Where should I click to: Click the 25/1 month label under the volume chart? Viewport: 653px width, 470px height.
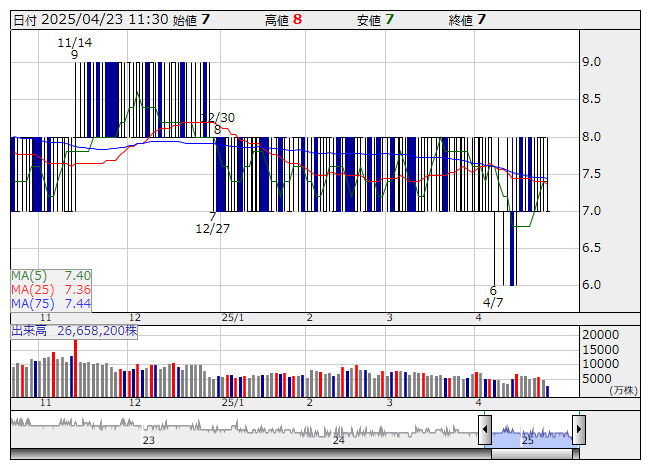click(x=233, y=403)
